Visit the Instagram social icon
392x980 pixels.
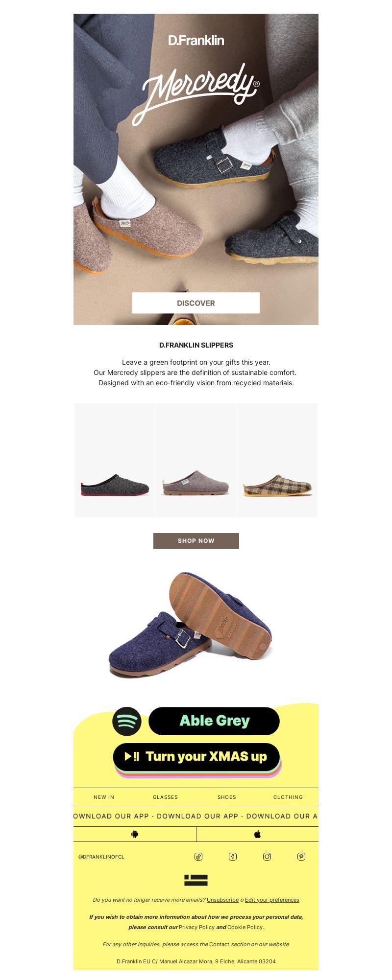click(267, 857)
